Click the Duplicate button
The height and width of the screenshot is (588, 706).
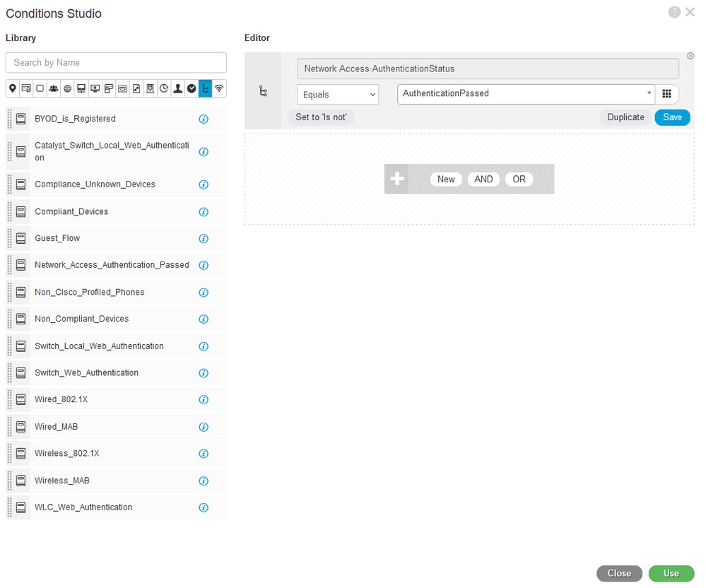[625, 117]
